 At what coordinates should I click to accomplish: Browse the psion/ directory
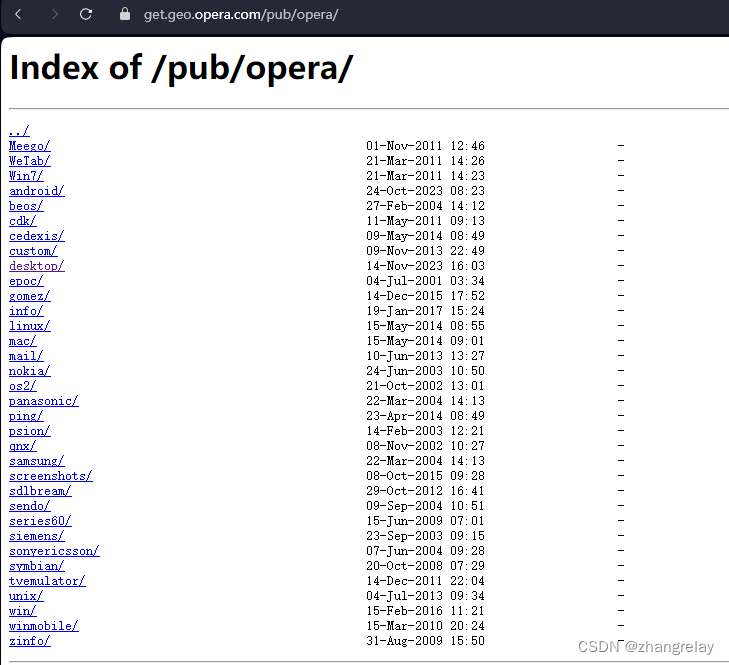tap(29, 431)
